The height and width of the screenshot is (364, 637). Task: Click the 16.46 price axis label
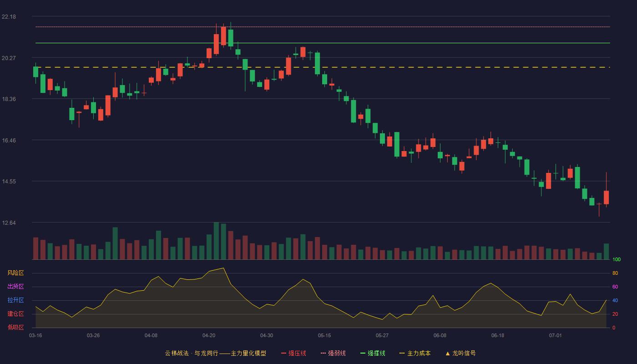click(9, 141)
